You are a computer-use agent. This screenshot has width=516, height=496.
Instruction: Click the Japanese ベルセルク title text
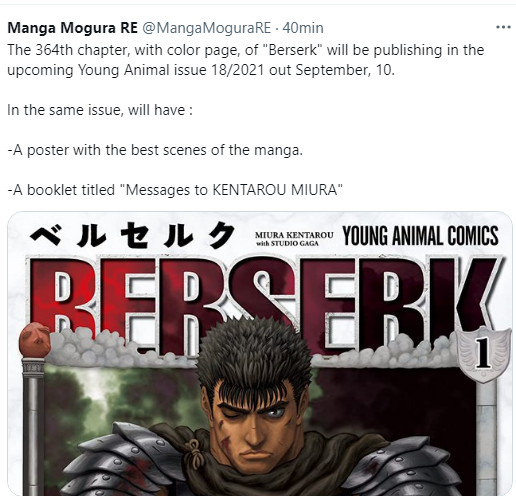click(132, 235)
